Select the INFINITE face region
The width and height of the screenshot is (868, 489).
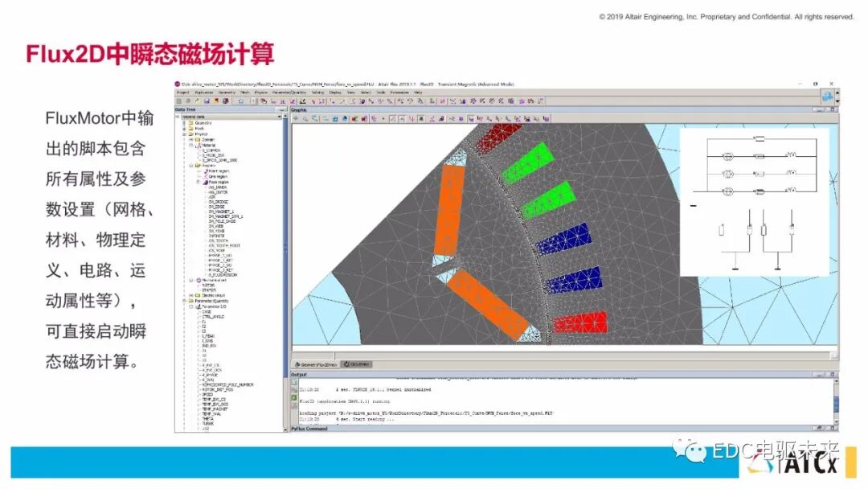[x=215, y=236]
